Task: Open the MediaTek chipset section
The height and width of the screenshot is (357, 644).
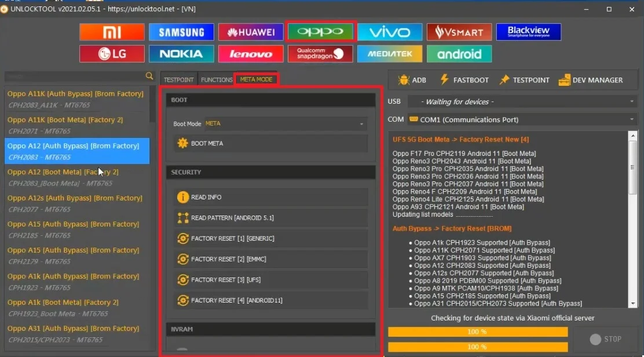Action: [390, 54]
